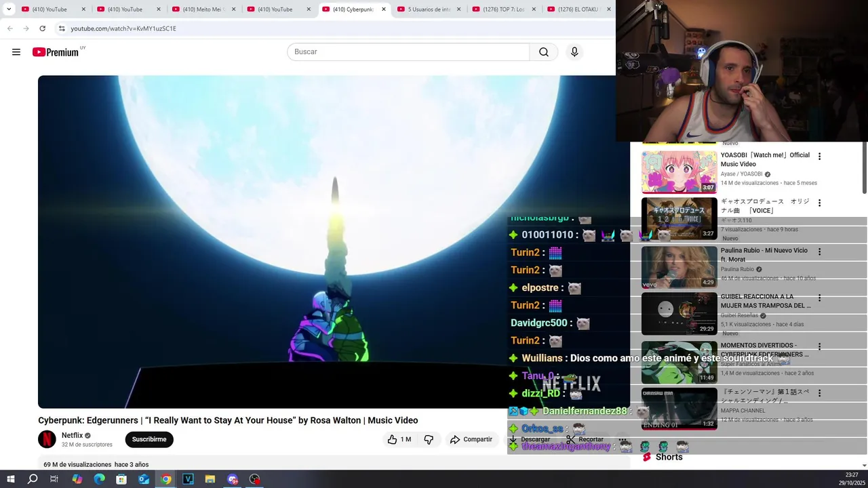Open Microsoft Store from the taskbar
Screen dimensions: 868x488
[x=121, y=479]
